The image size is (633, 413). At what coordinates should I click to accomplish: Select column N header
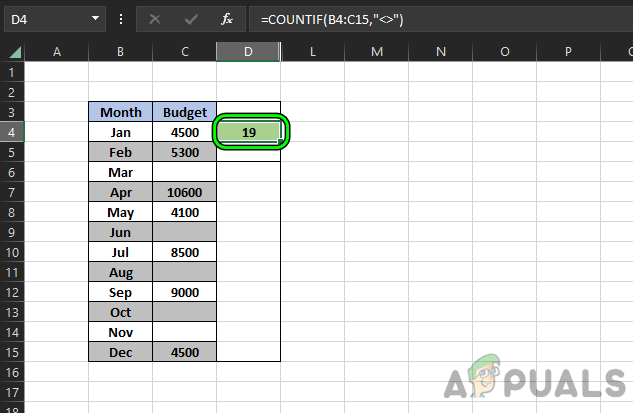pos(441,52)
